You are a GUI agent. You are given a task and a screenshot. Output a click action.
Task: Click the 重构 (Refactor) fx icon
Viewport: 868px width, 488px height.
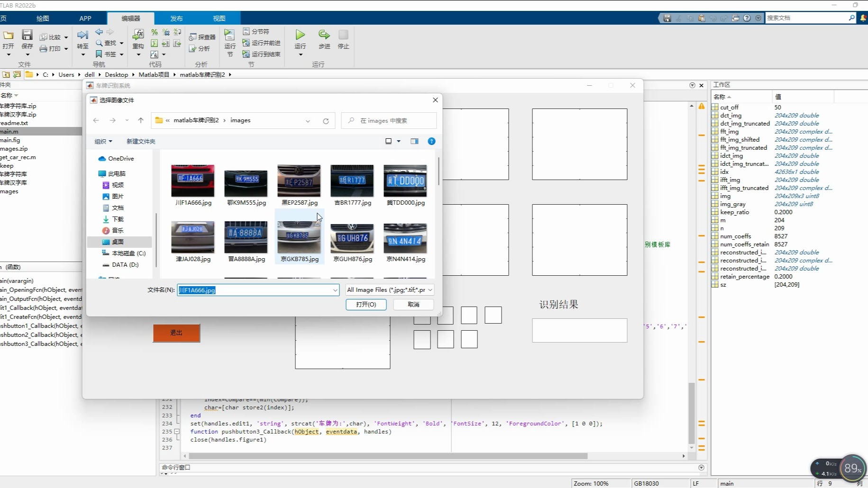click(138, 35)
